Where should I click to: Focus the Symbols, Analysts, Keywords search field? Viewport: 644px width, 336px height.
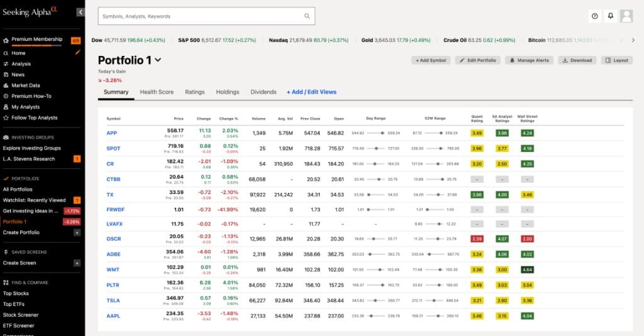[206, 16]
